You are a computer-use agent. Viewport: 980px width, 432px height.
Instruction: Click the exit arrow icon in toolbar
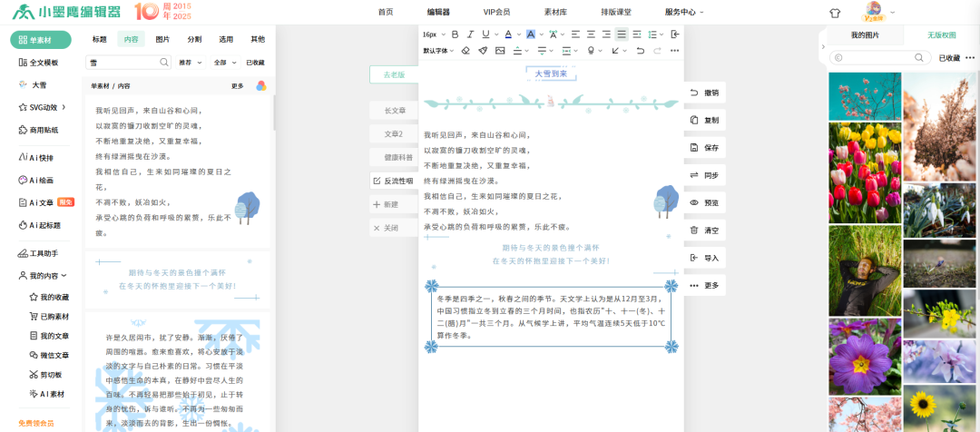pos(675,34)
